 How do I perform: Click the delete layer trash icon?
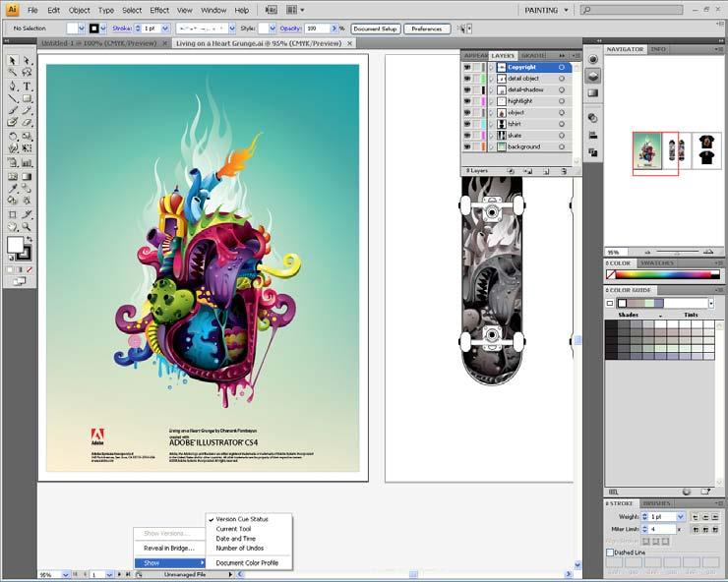[x=564, y=171]
